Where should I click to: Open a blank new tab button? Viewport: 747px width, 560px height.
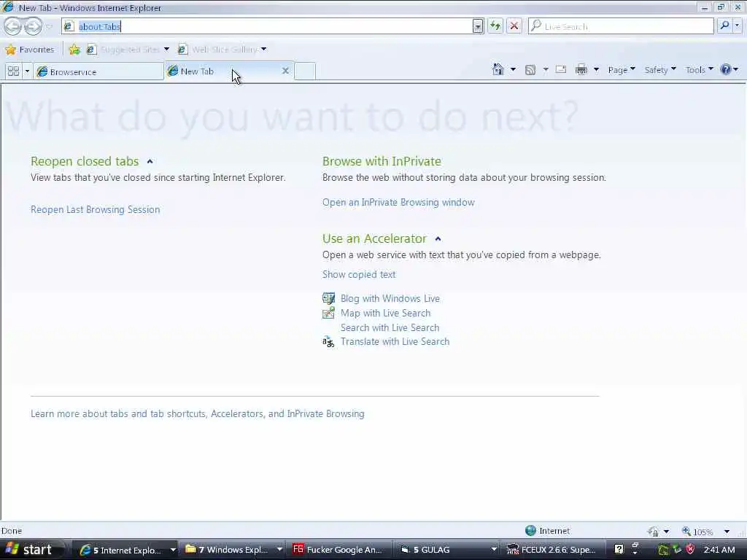point(305,71)
